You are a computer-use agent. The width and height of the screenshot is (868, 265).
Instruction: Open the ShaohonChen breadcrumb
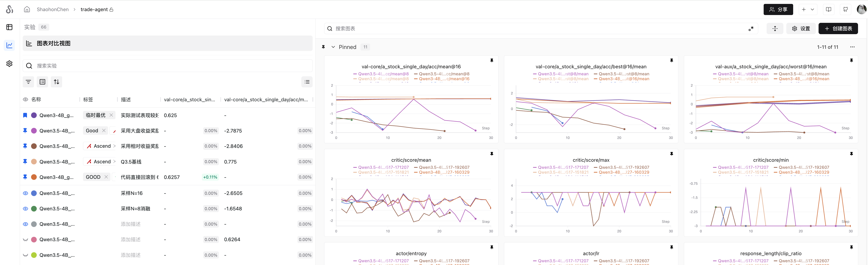(x=53, y=9)
